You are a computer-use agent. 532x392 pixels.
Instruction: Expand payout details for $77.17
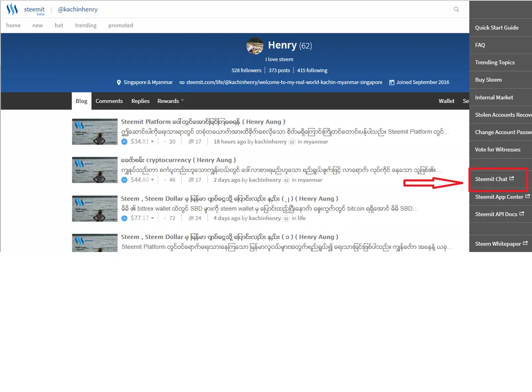(152, 218)
